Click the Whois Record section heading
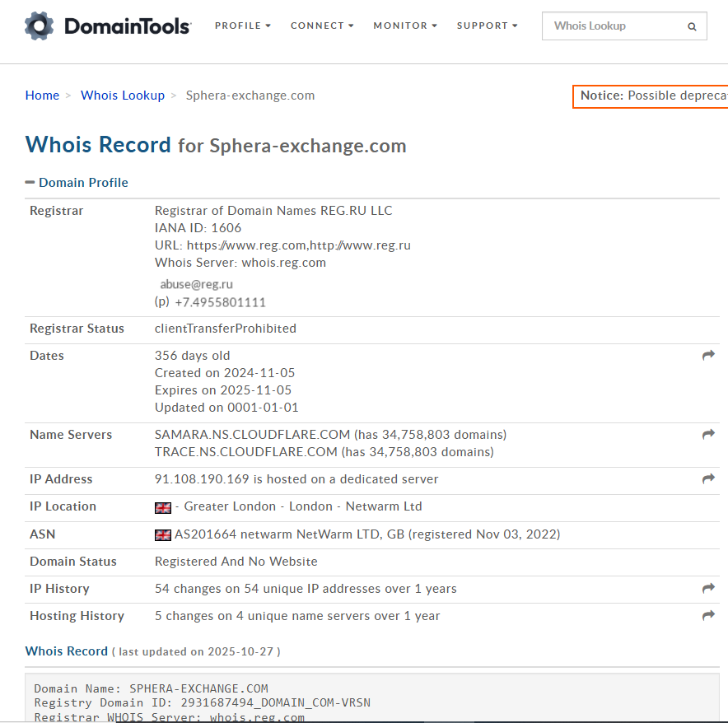This screenshot has width=728, height=723. 67,651
